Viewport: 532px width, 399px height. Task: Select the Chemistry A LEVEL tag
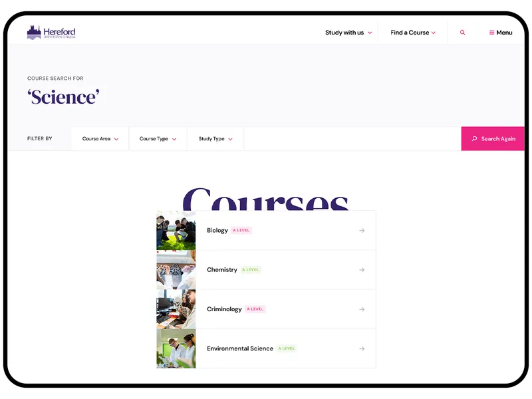coord(251,269)
